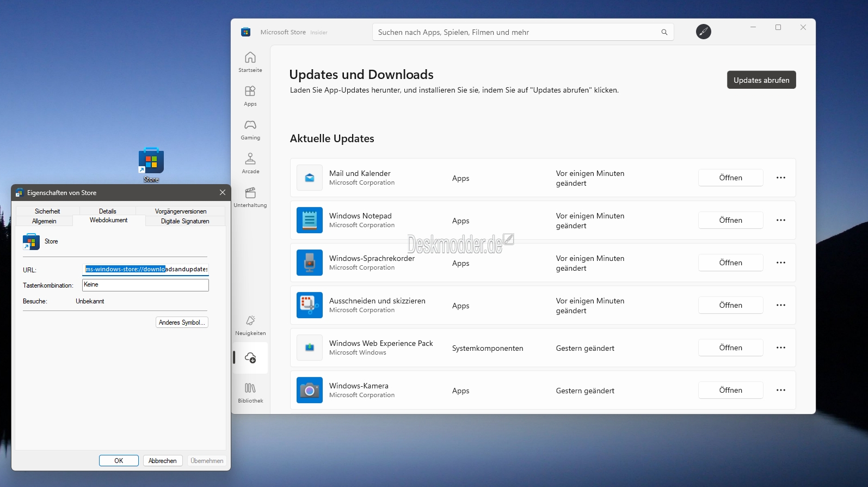
Task: Select the Store shortcut on desktop
Action: pos(151,165)
